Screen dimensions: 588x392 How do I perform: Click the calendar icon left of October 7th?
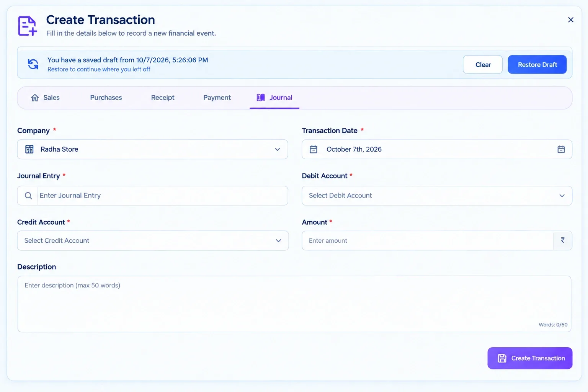pos(314,149)
